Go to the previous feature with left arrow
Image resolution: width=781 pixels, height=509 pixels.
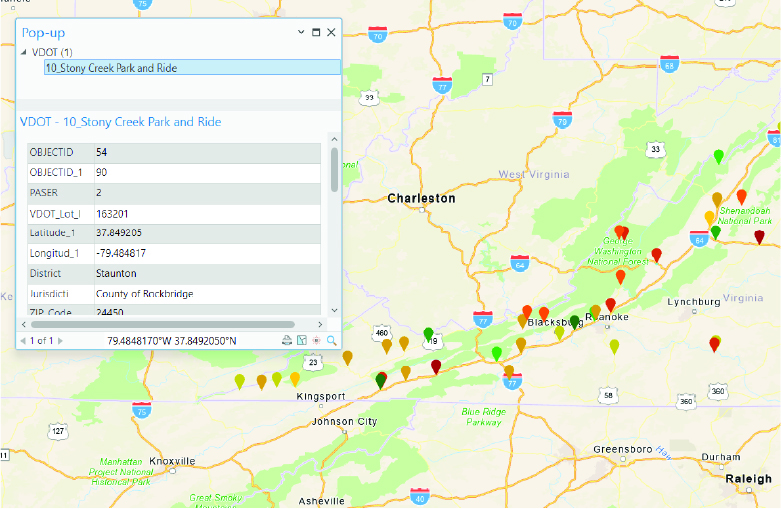click(x=23, y=341)
